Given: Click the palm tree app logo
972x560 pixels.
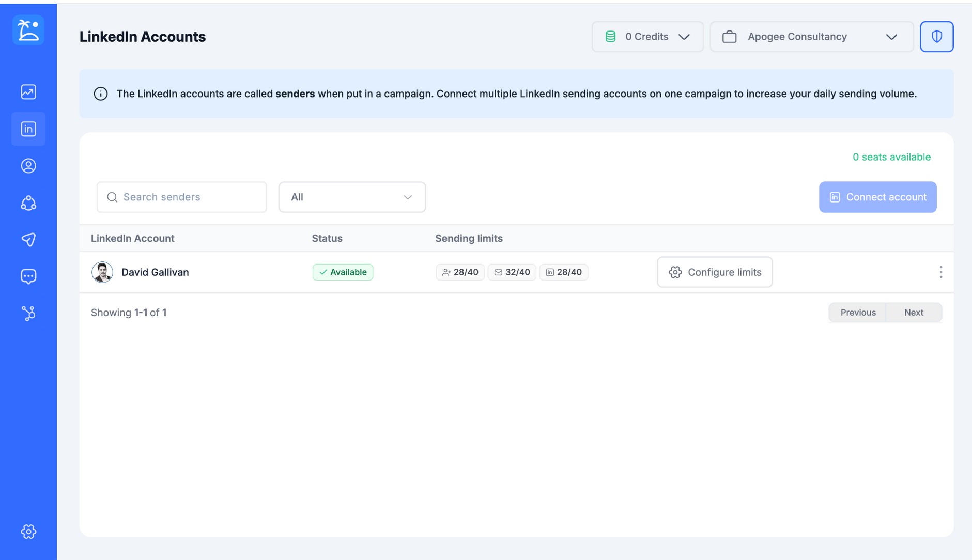Looking at the screenshot, I should pos(28,30).
